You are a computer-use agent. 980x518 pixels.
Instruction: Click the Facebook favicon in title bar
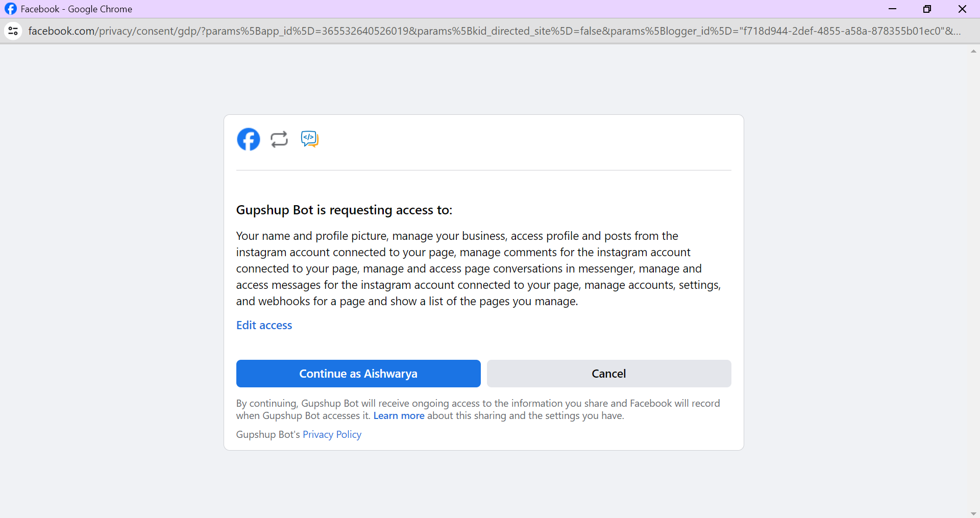(11, 9)
